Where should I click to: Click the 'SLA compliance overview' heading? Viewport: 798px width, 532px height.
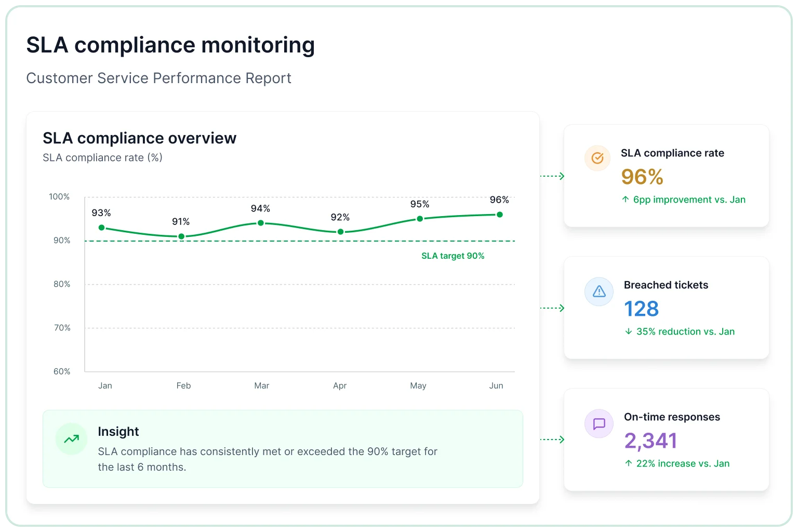(x=140, y=138)
